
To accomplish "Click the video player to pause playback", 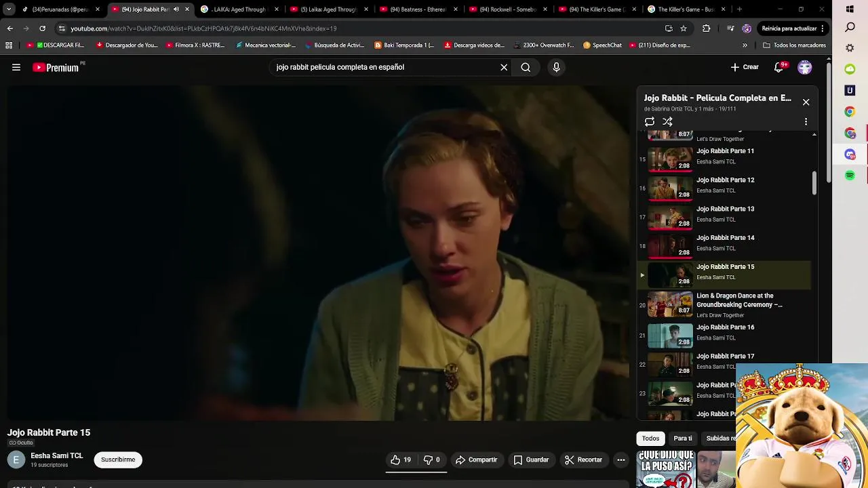I will pyautogui.click(x=319, y=253).
